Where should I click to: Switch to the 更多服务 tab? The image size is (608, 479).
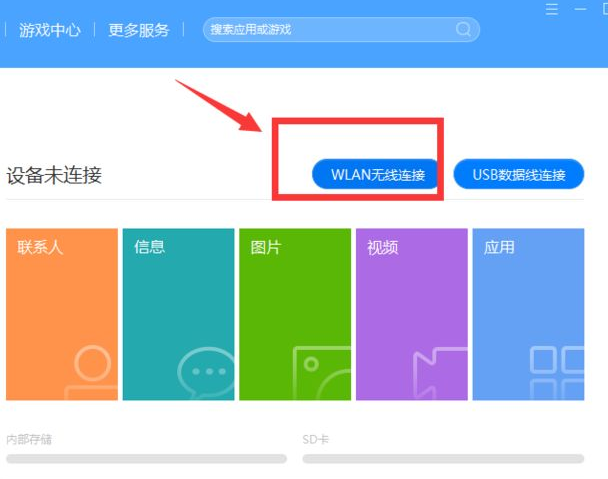[139, 30]
